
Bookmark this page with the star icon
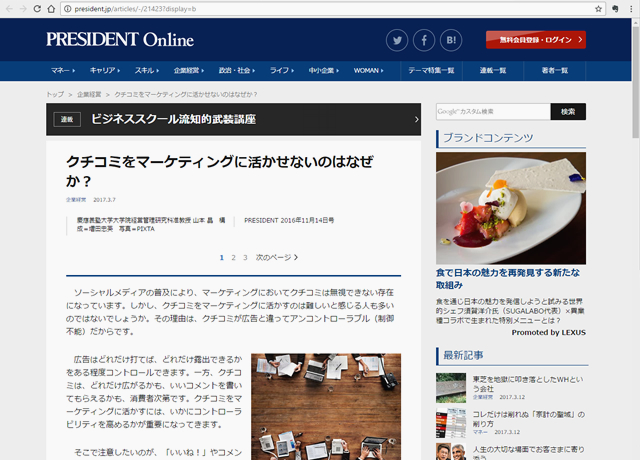pyautogui.click(x=598, y=8)
